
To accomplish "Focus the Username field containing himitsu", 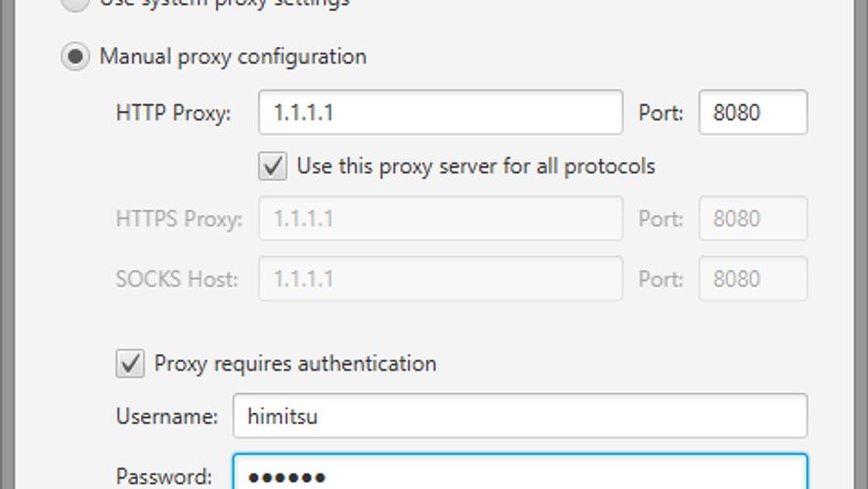I will pyautogui.click(x=519, y=417).
